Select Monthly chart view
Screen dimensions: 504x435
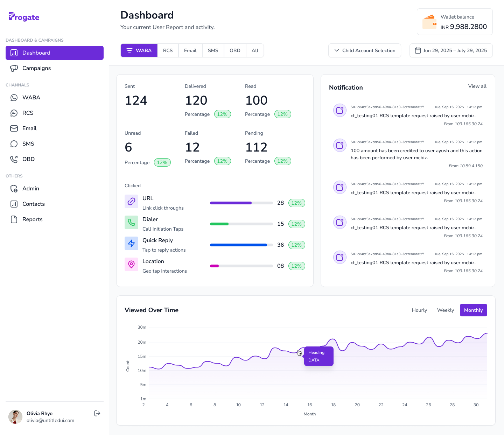pos(473,310)
